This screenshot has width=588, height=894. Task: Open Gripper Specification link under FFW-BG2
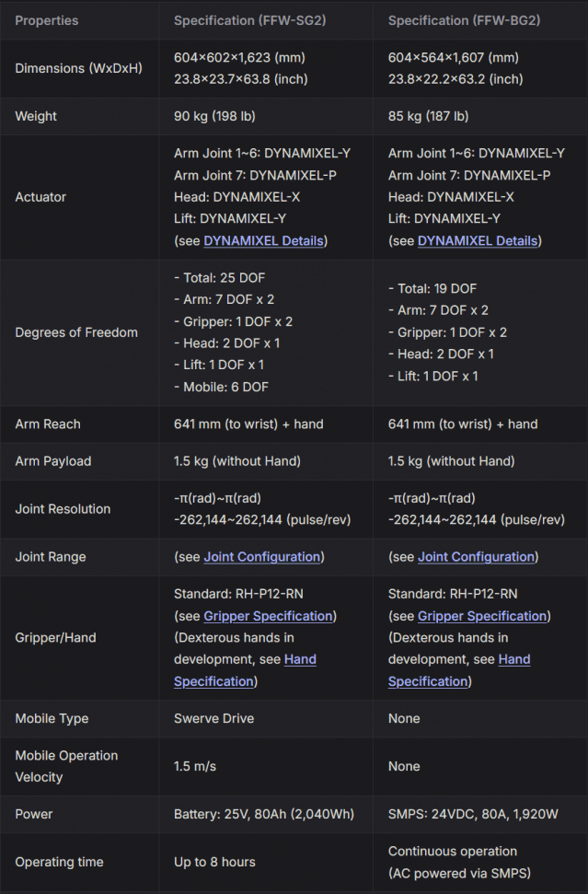click(x=482, y=616)
